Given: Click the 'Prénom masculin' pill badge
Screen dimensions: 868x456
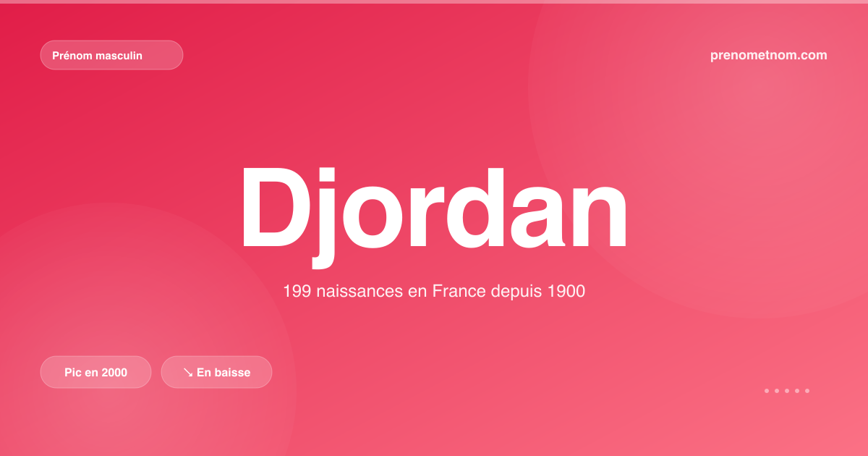Looking at the screenshot, I should tap(111, 55).
